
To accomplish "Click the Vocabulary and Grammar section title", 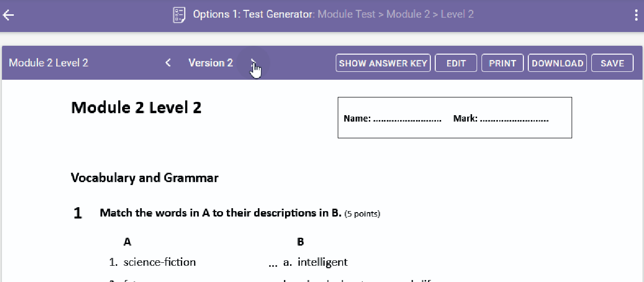I will [x=145, y=178].
